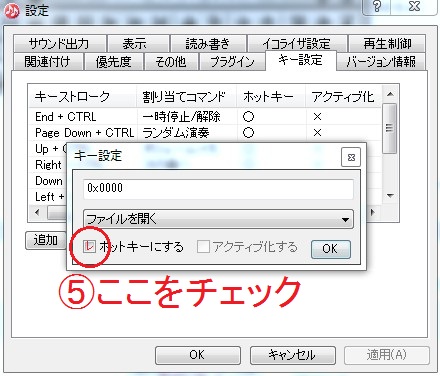The width and height of the screenshot is (440, 376).
Task: Select the End + CTRL row
Action: pyautogui.click(x=205, y=117)
